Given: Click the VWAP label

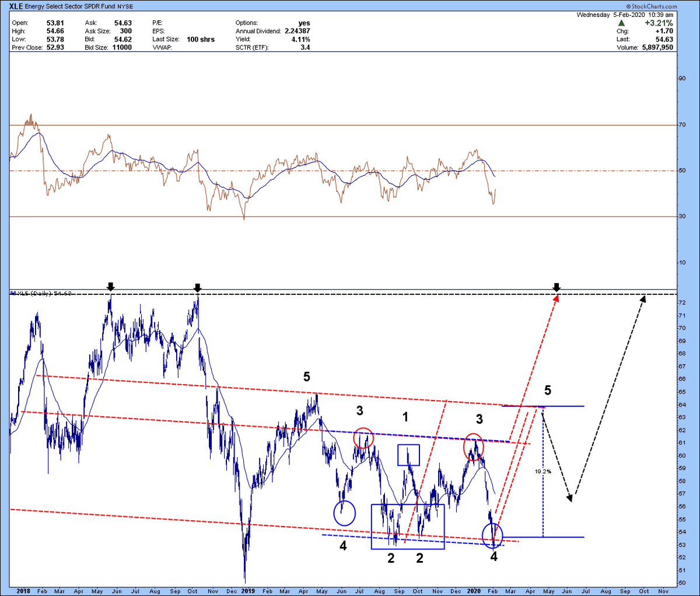Looking at the screenshot, I should (x=161, y=47).
